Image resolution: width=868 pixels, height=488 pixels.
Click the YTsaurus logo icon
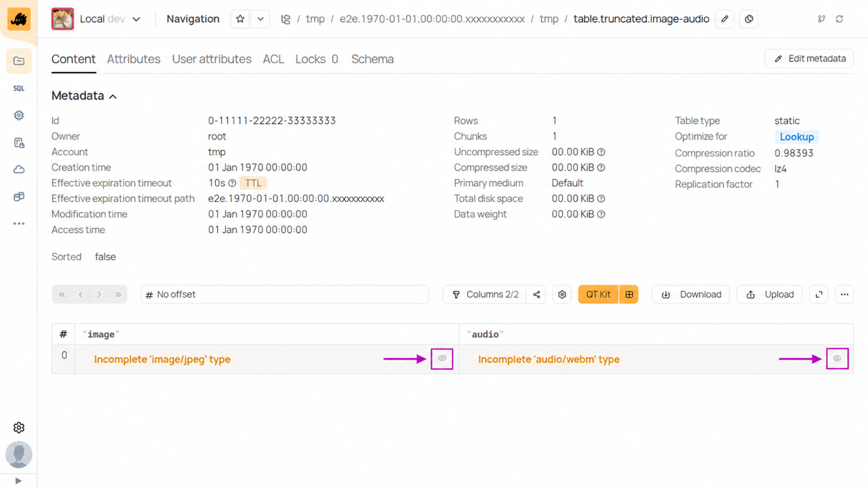click(x=19, y=20)
